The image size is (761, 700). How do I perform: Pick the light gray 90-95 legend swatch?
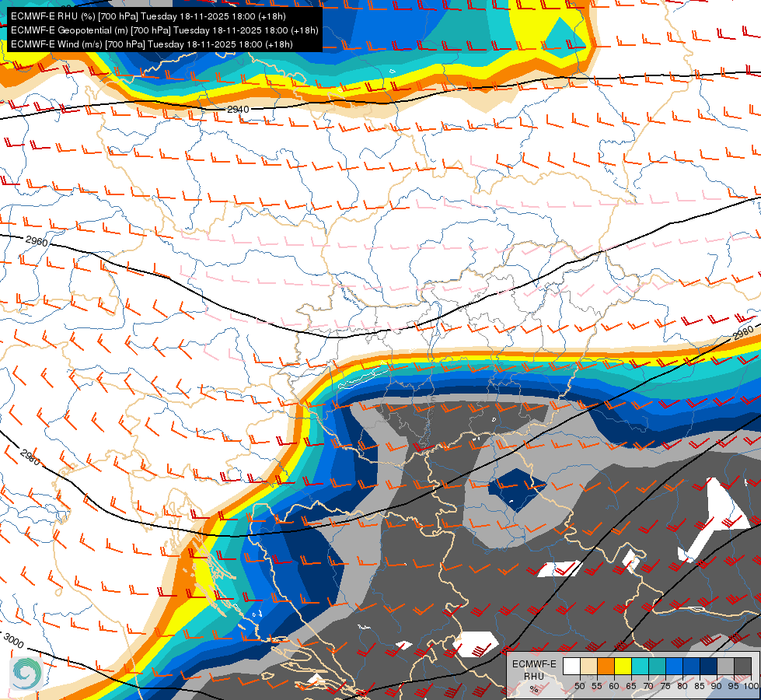725,666
